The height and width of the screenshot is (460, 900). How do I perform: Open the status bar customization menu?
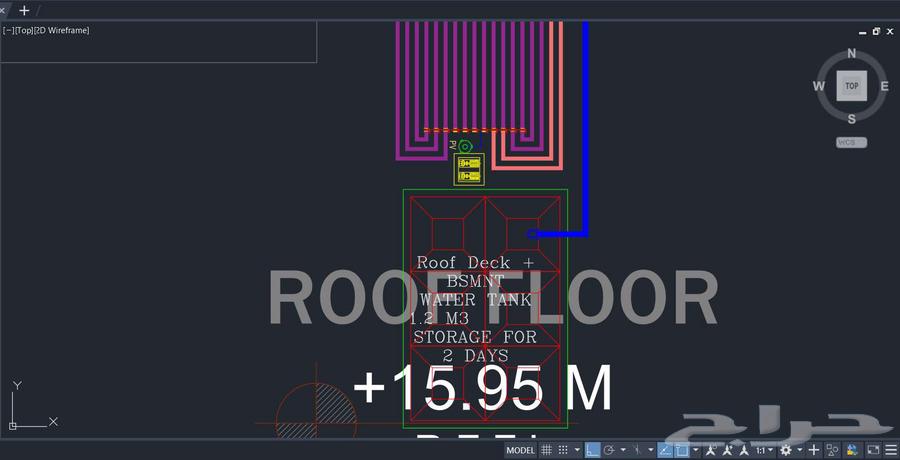pyautogui.click(x=889, y=451)
